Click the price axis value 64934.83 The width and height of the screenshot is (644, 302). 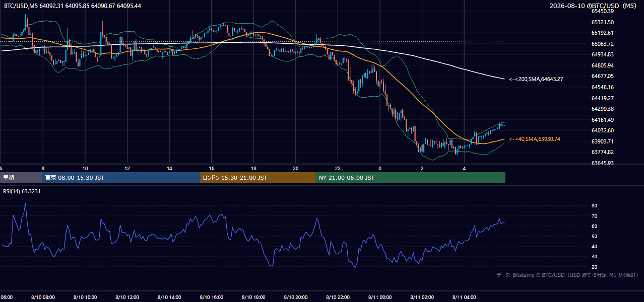point(602,54)
